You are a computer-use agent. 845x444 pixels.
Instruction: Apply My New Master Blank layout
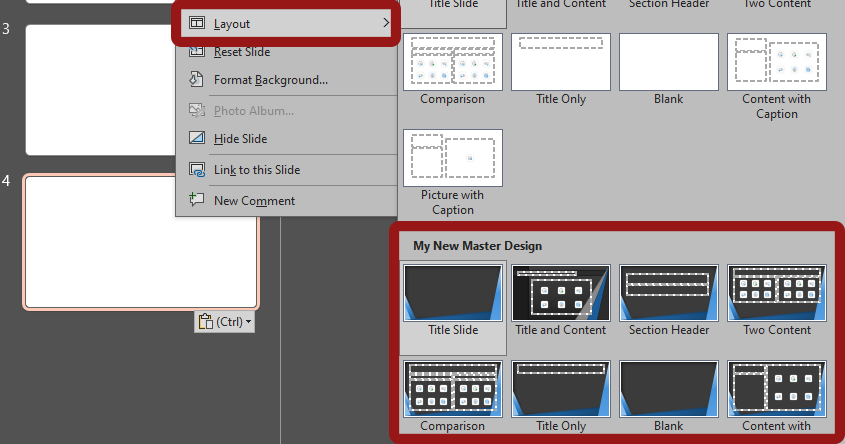[x=669, y=397]
